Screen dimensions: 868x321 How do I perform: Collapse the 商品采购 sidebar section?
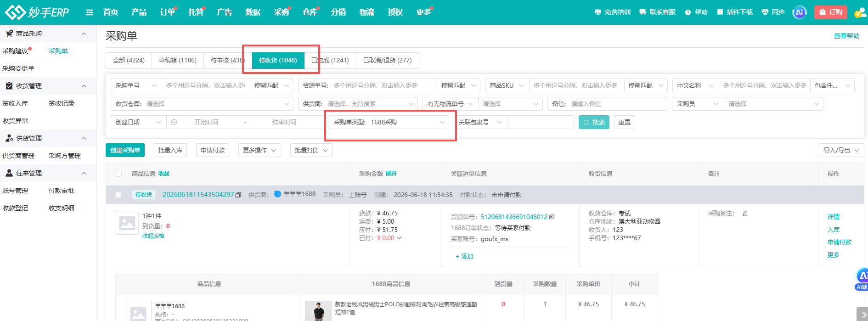point(84,34)
